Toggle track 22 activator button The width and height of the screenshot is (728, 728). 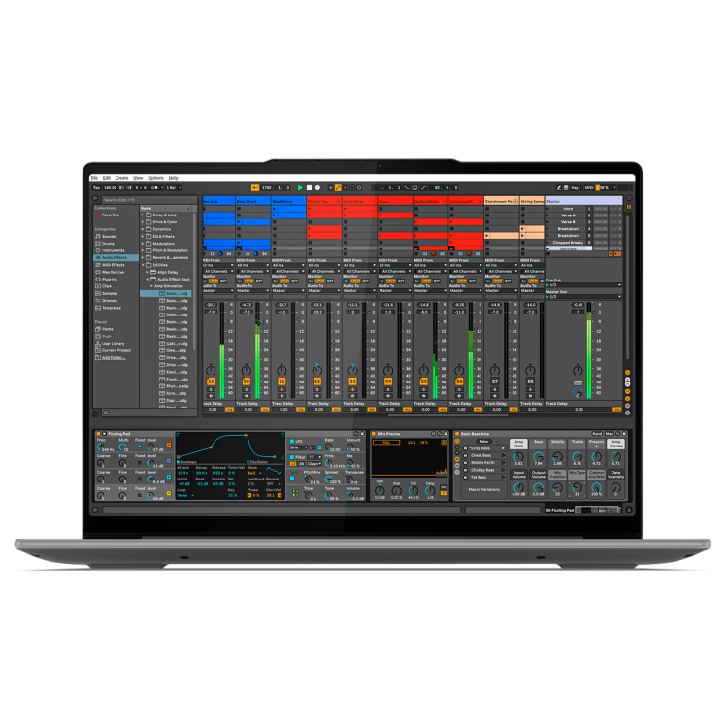[317, 381]
